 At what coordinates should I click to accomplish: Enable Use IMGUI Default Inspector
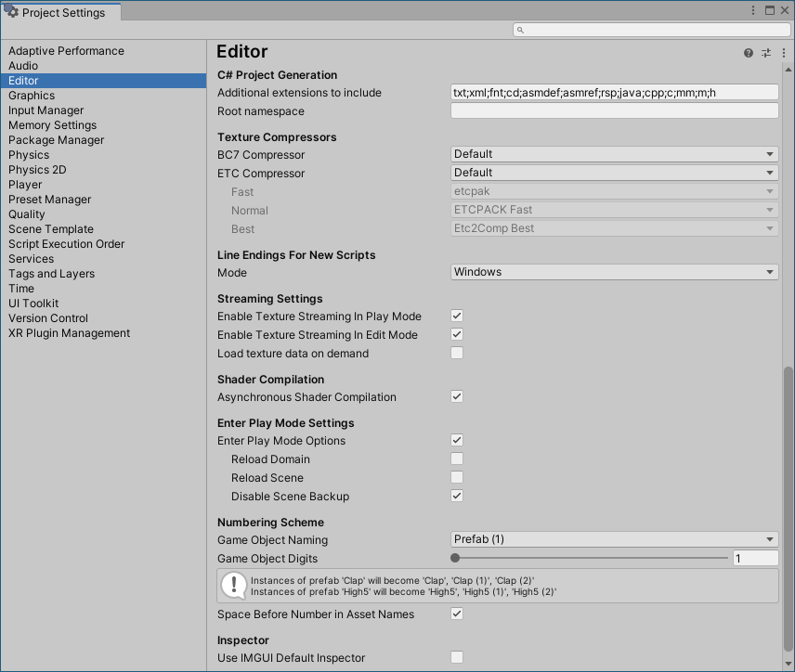coord(457,657)
